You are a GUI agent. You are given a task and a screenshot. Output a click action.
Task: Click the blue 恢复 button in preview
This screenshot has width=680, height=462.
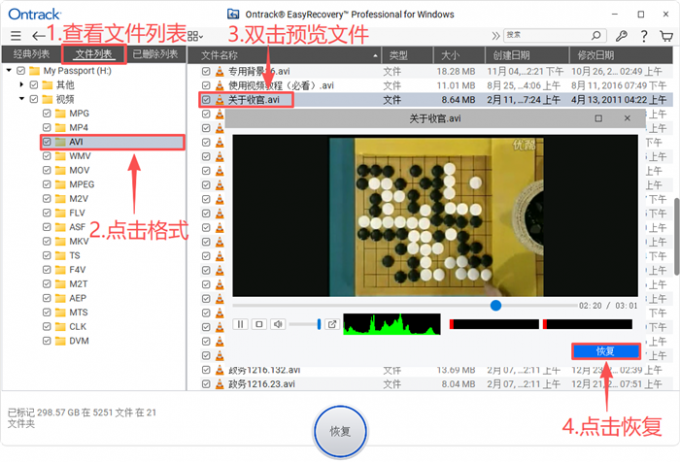coord(606,351)
